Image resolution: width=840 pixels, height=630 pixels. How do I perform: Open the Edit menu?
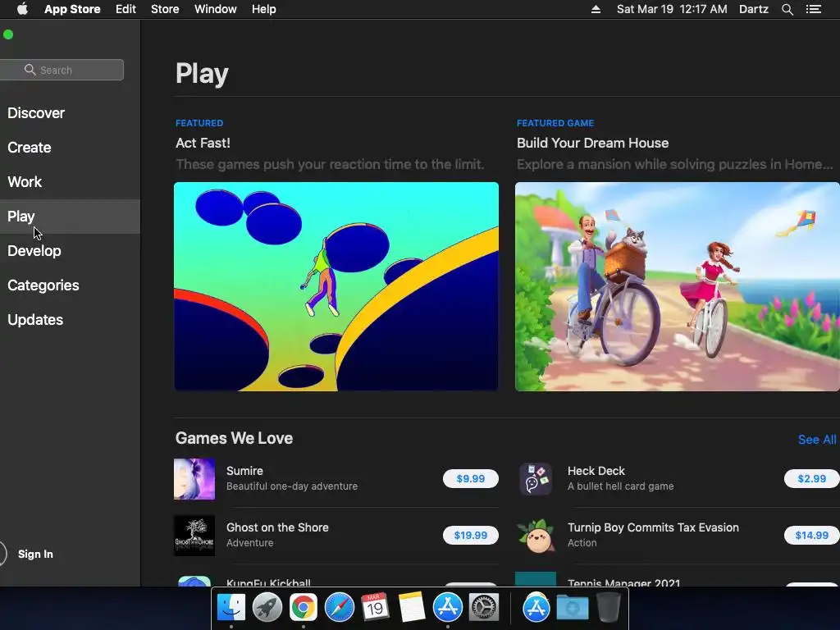pos(126,9)
